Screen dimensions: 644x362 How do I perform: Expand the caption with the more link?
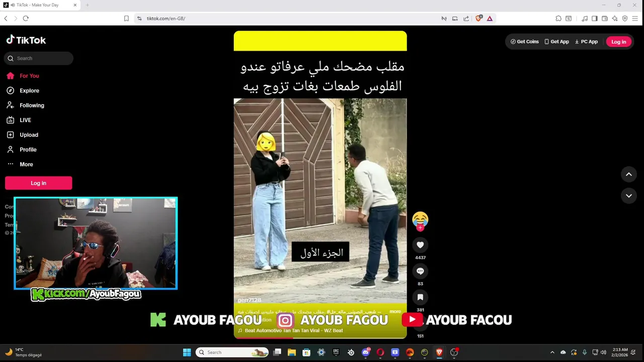pyautogui.click(x=395, y=312)
